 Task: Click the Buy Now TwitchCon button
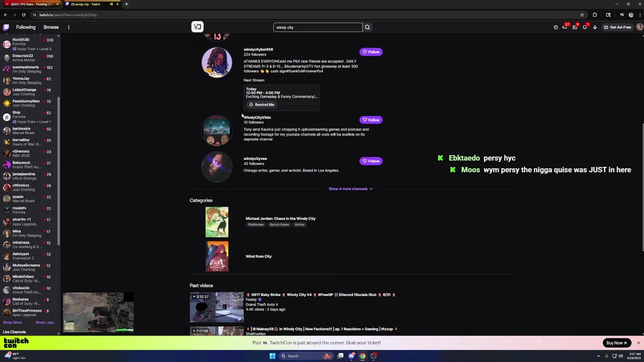click(x=617, y=343)
